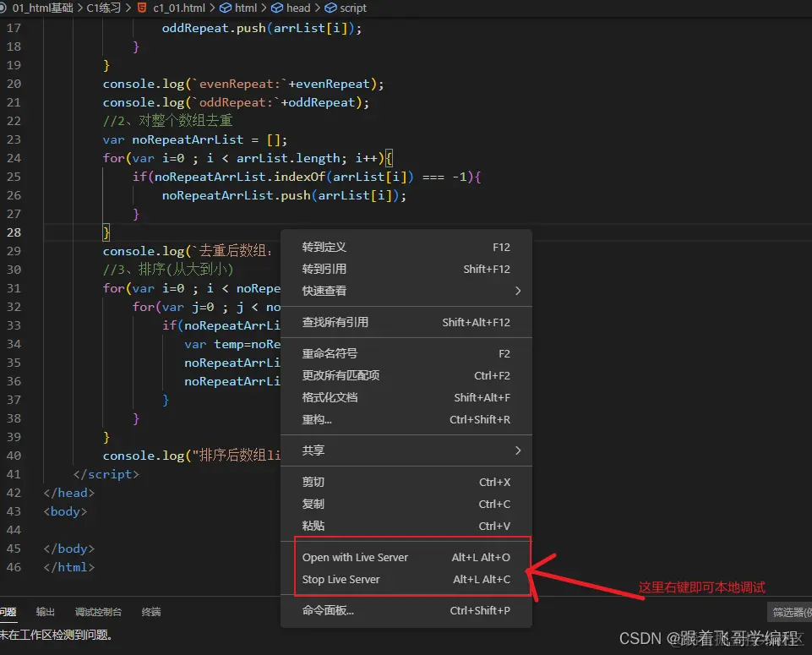Click the closing </script> tag
Image resolution: width=812 pixels, height=655 pixels.
(x=106, y=474)
